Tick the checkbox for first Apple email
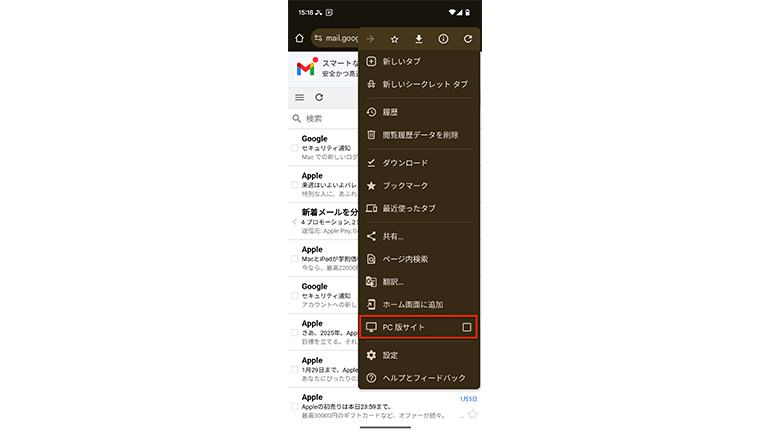 pyautogui.click(x=295, y=184)
